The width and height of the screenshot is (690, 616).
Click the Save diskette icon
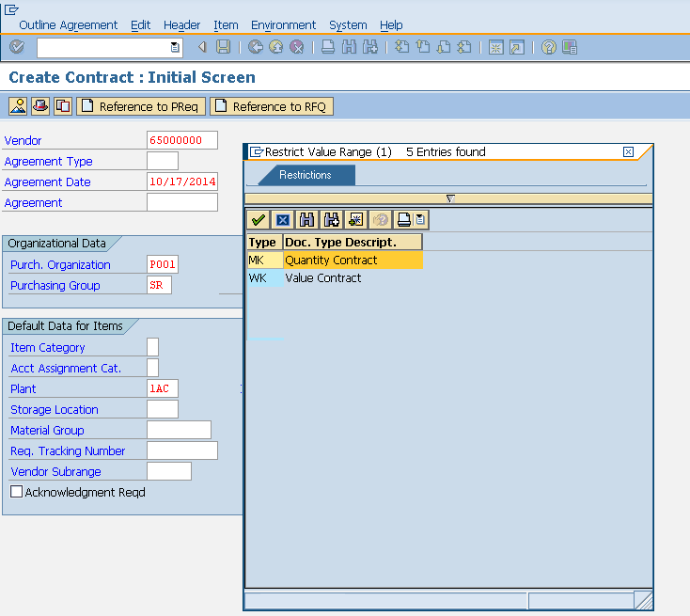click(223, 47)
